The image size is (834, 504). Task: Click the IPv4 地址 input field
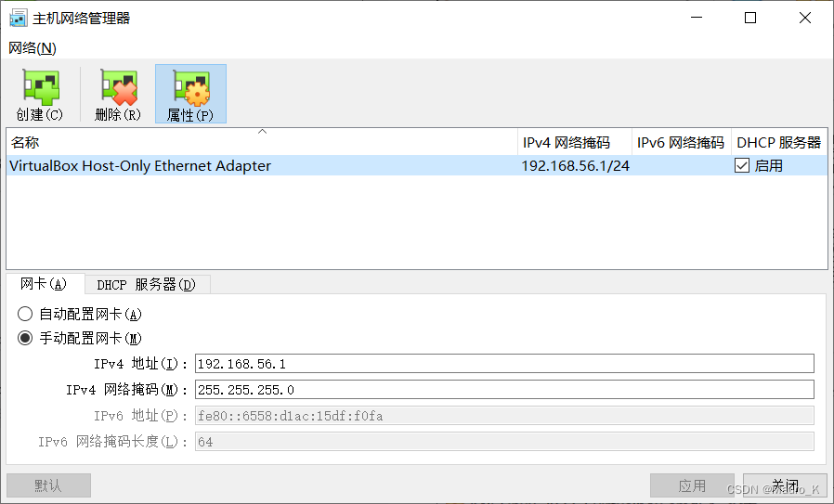pyautogui.click(x=504, y=364)
